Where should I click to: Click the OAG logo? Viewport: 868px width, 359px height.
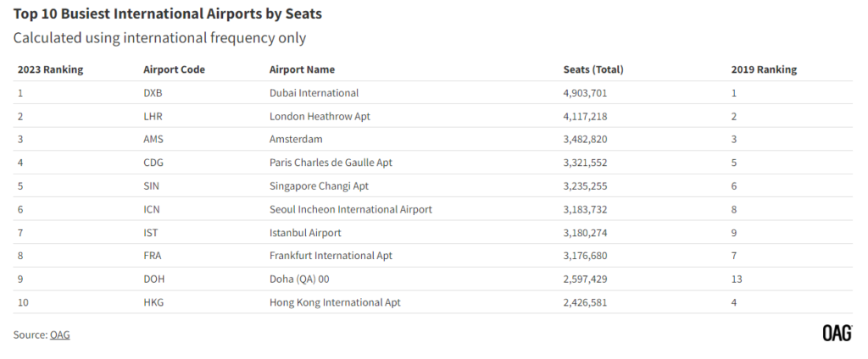click(x=837, y=333)
